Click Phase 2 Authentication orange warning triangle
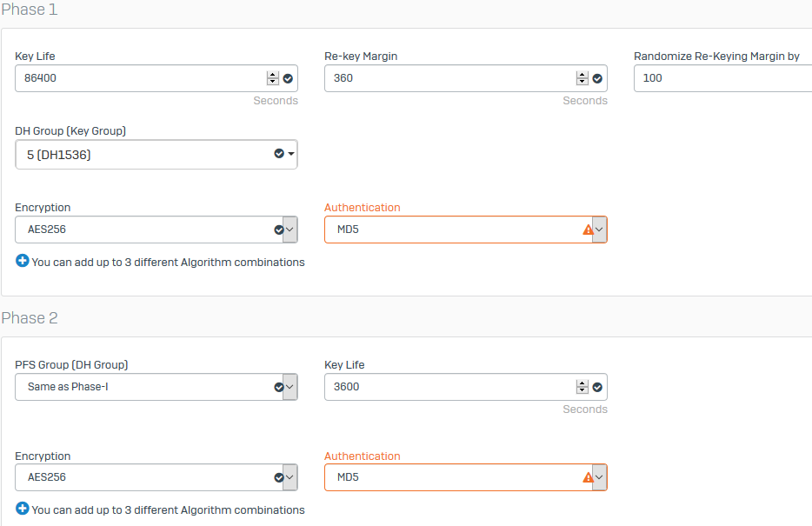This screenshot has height=526, width=812. point(588,477)
